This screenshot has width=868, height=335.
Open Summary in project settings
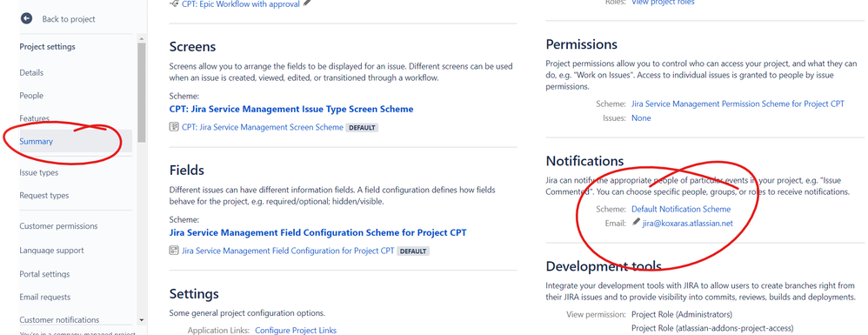(x=36, y=141)
